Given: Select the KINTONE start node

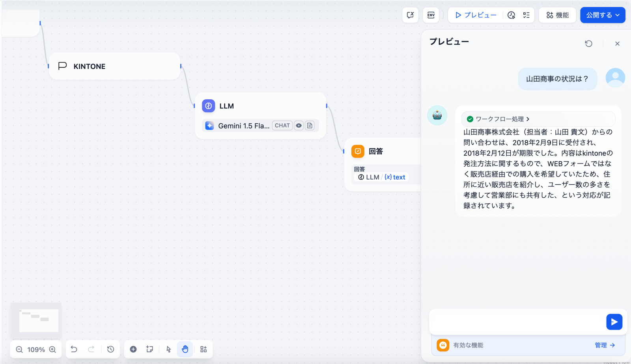Looking at the screenshot, I should coord(114,66).
